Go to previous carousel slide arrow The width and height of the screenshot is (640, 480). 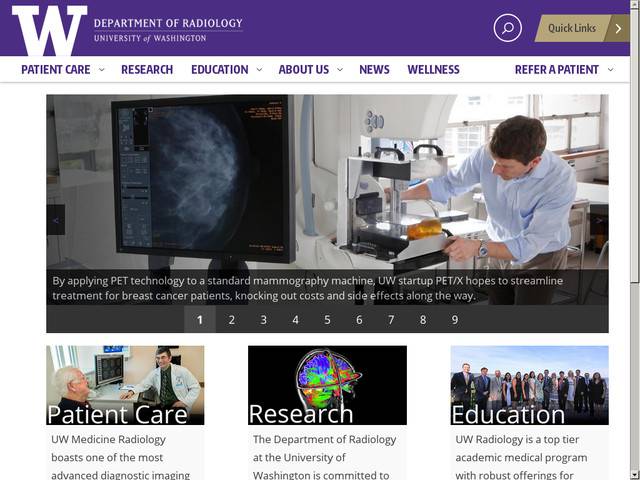tap(56, 220)
